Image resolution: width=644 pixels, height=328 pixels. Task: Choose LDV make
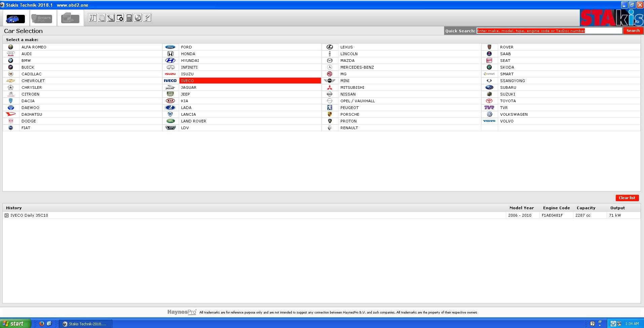(x=185, y=128)
